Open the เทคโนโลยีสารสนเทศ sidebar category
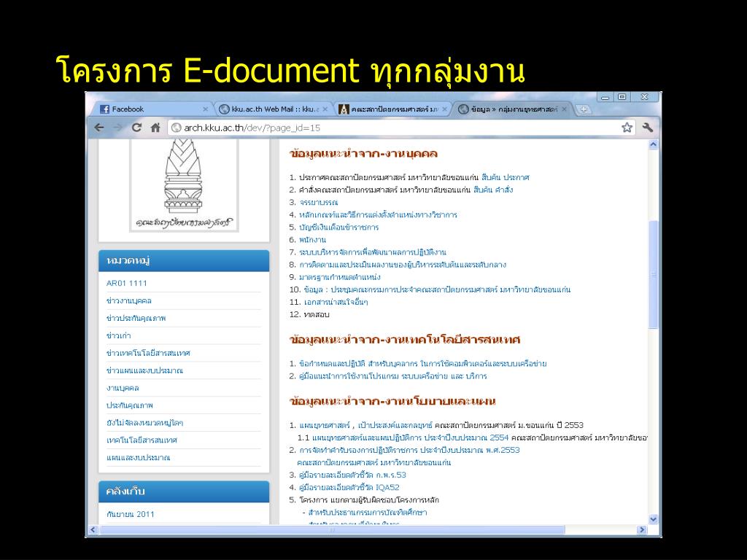Screen dimensions: 747x560 tap(142, 440)
